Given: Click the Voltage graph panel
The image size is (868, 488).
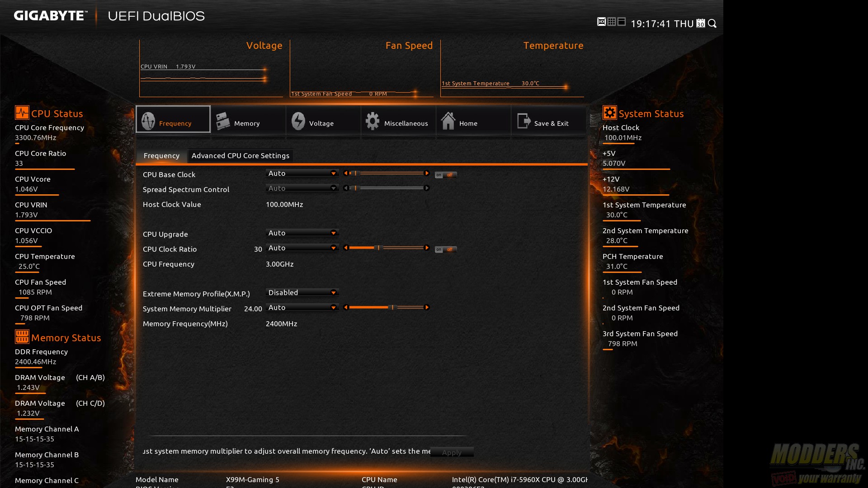Looking at the screenshot, I should (x=211, y=68).
